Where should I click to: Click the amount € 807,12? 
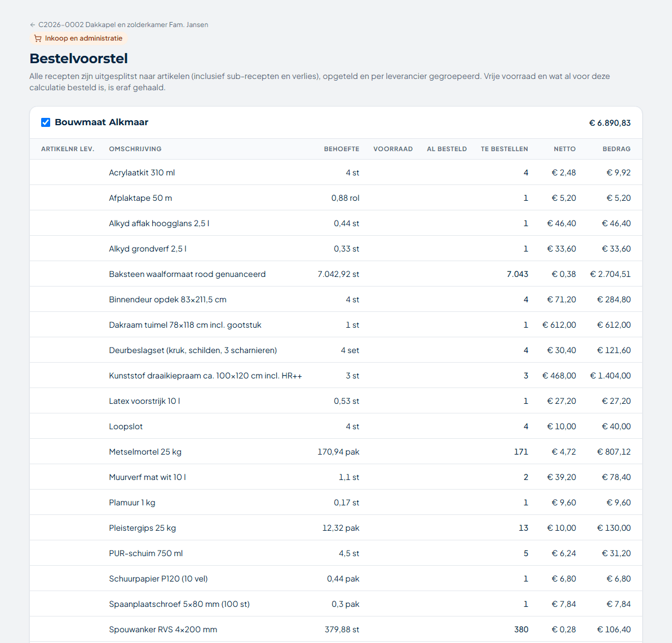coord(614,452)
